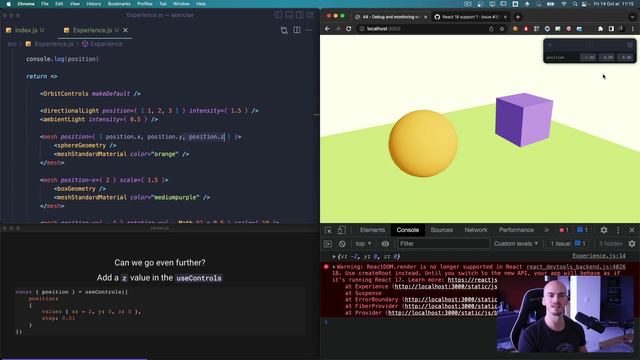Click the Leva panel filter search icon
This screenshot has height=360, width=640.
[x=630, y=45]
